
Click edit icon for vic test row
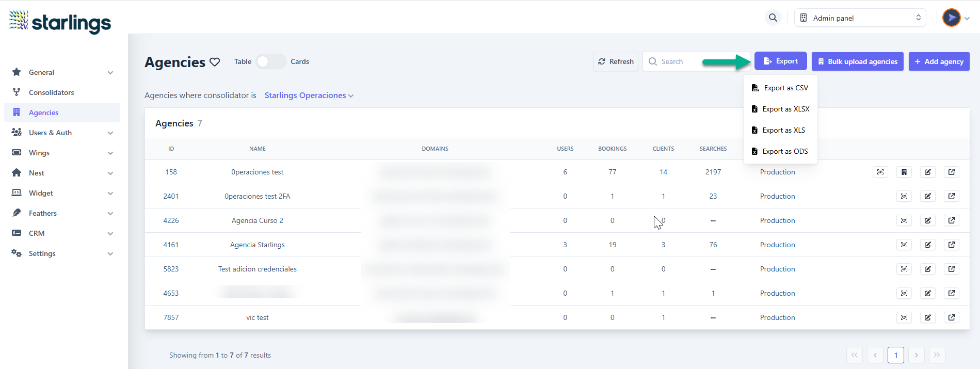927,317
